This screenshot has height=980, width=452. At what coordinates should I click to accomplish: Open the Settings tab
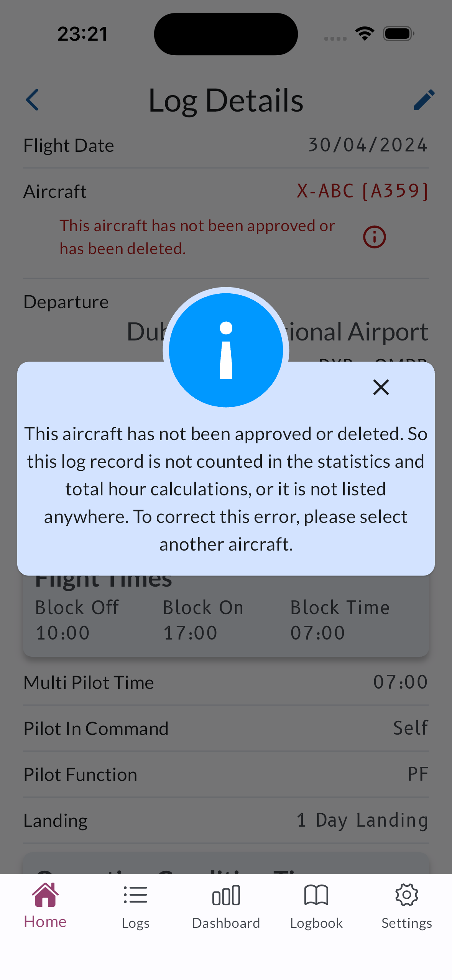click(x=406, y=906)
